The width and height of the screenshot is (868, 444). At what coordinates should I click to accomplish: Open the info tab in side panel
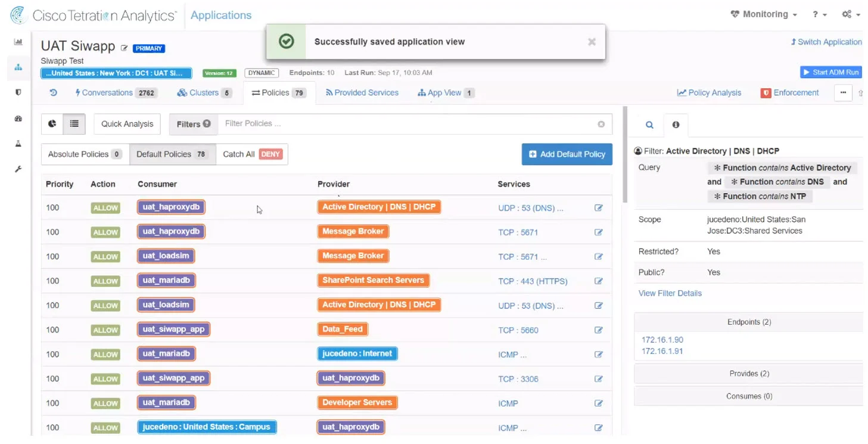[x=676, y=125]
